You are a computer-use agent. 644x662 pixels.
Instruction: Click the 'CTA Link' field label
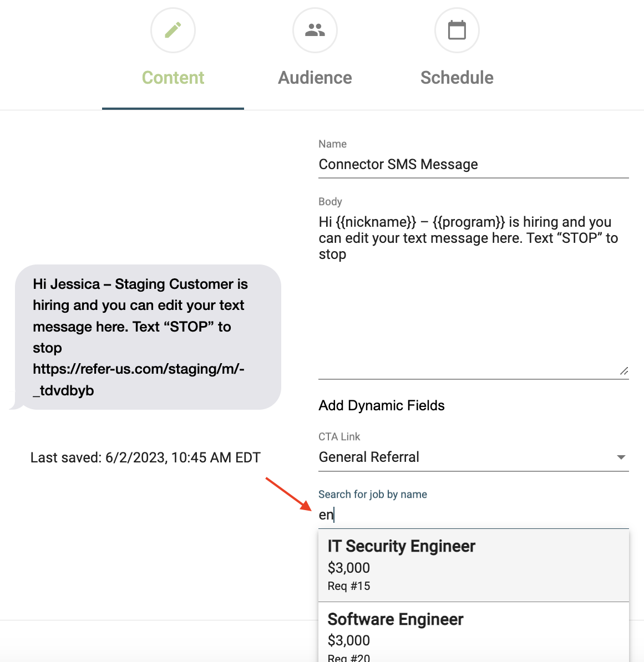[x=339, y=436]
